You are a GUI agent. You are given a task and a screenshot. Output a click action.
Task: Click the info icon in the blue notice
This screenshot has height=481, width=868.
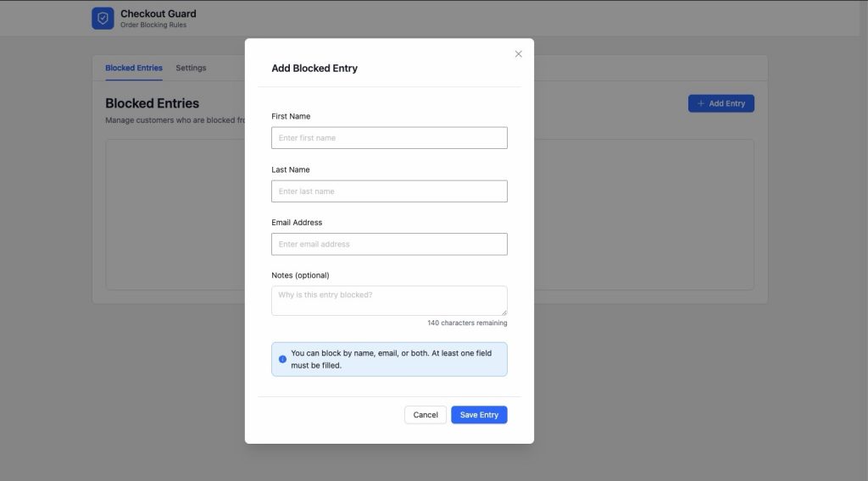point(282,359)
